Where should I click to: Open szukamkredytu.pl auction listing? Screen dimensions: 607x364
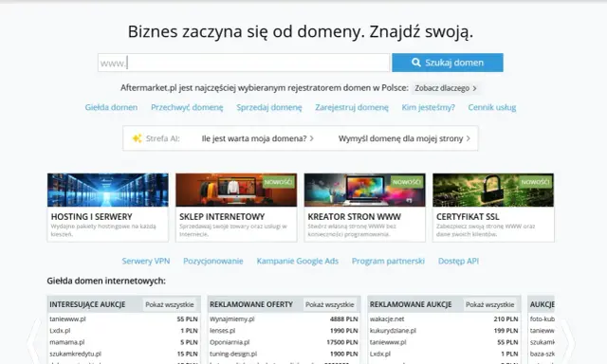76,354
